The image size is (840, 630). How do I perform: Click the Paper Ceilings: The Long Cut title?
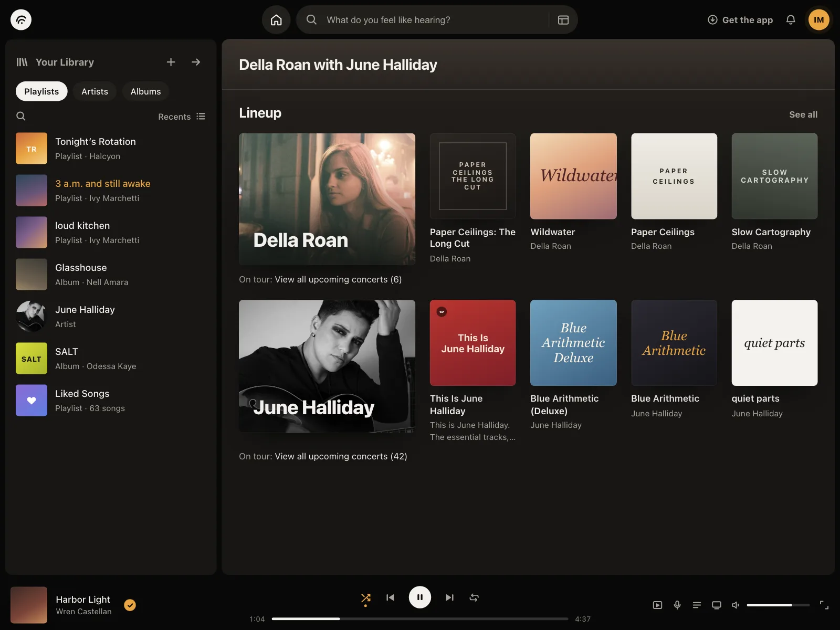click(x=472, y=238)
